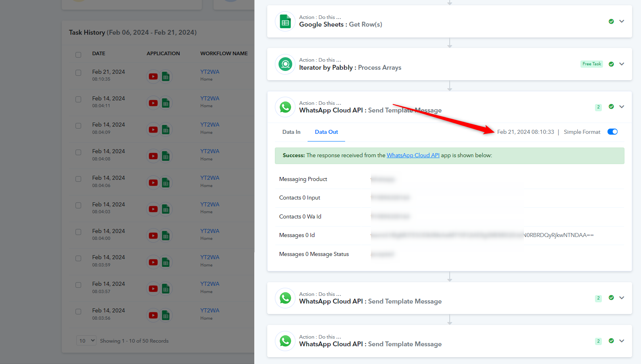641x364 pixels.
Task: Click the Google Sheets icon in the 08:04:00 row
Action: pos(165,236)
